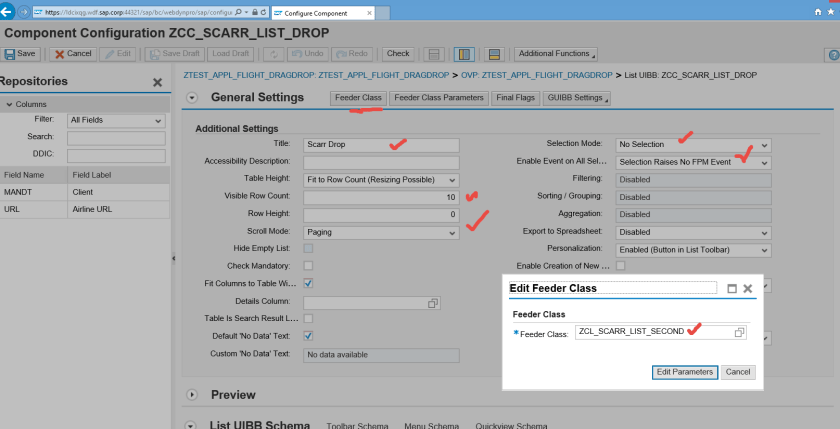
Task: Click the Row Height field
Action: 381,215
